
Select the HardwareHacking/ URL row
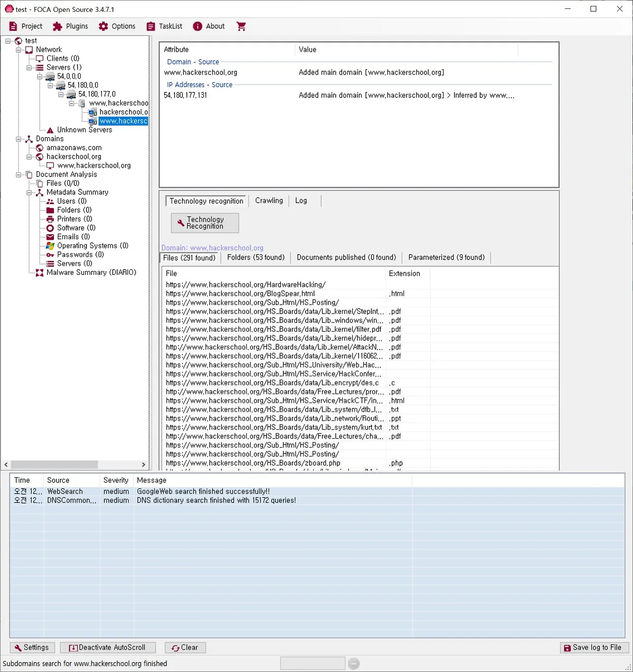pos(360,285)
